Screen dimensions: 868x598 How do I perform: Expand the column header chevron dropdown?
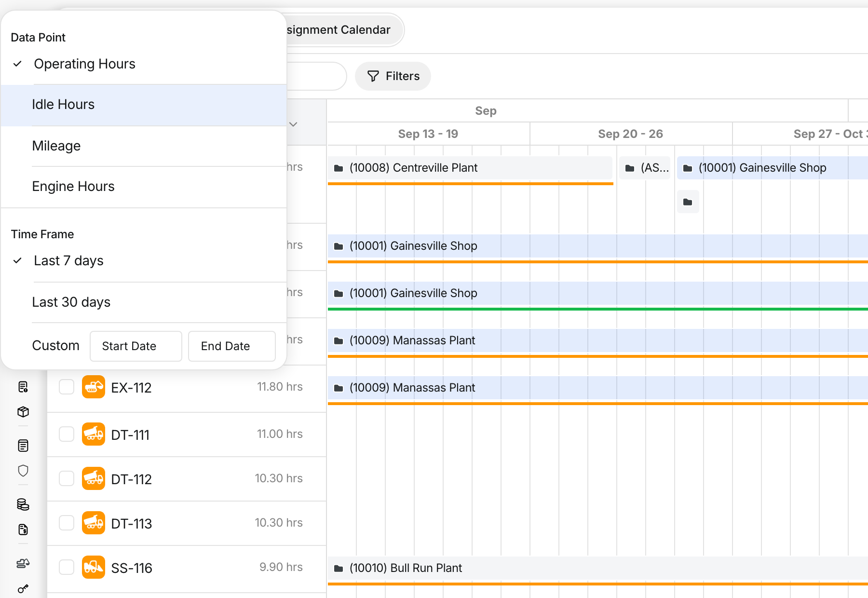293,124
